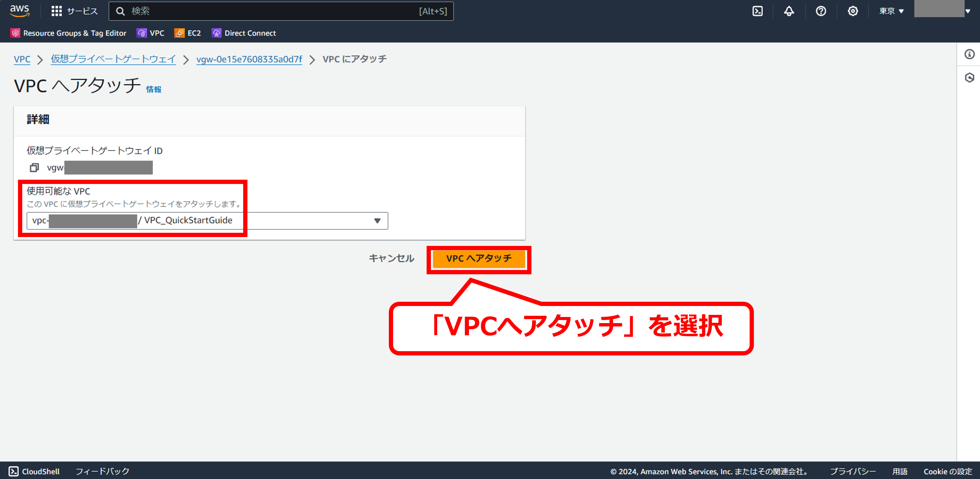980x479 pixels.
Task: Copy the virtual private gateway ID
Action: coord(35,167)
